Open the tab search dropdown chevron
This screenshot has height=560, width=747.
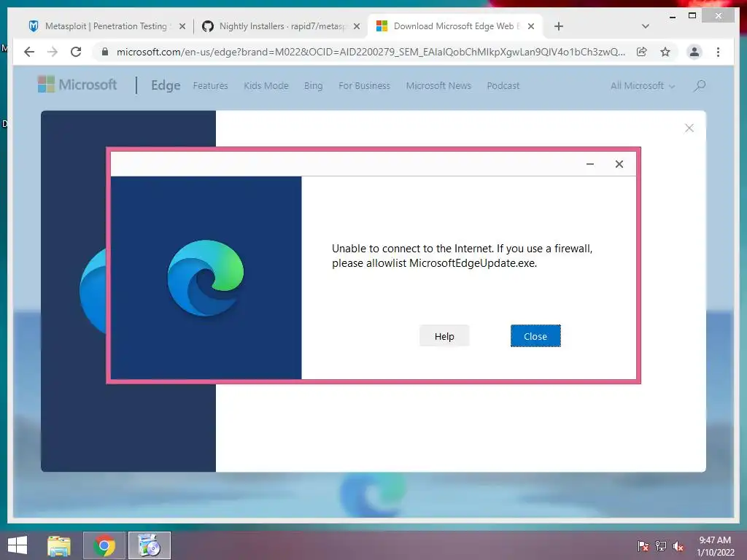(646, 26)
